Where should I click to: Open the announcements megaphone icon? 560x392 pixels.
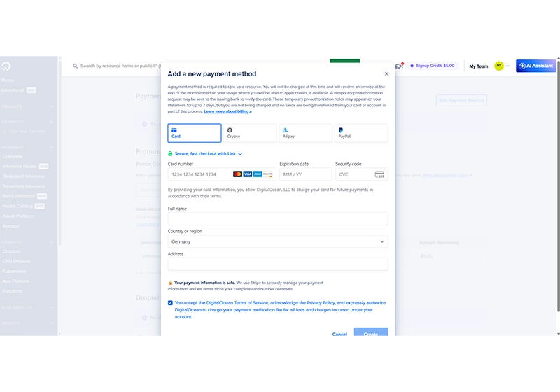(399, 66)
